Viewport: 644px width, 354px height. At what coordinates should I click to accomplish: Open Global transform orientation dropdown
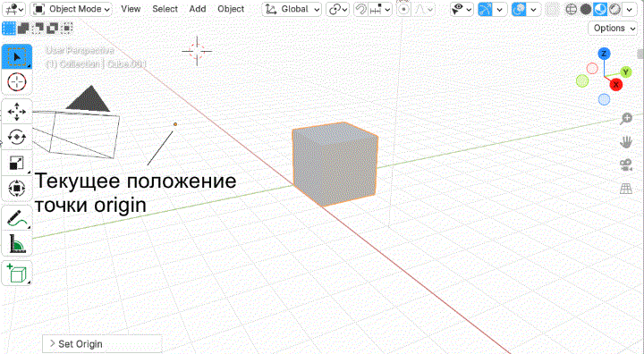(x=292, y=9)
